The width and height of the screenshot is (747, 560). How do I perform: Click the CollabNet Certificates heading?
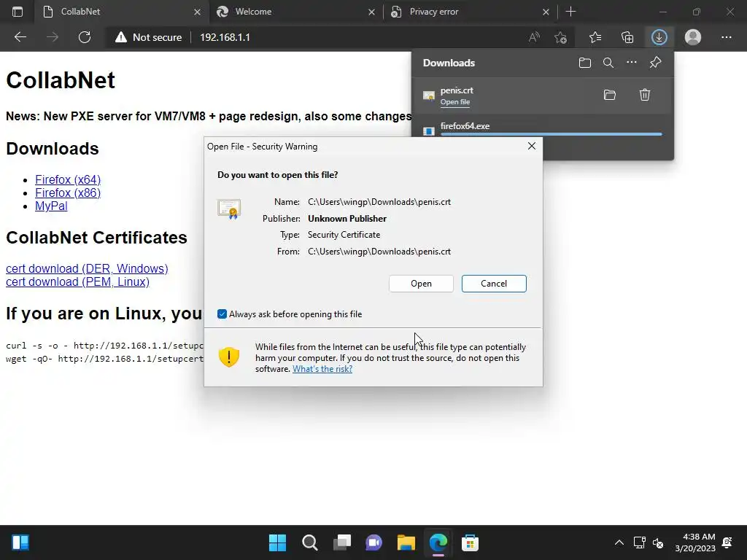coord(96,238)
